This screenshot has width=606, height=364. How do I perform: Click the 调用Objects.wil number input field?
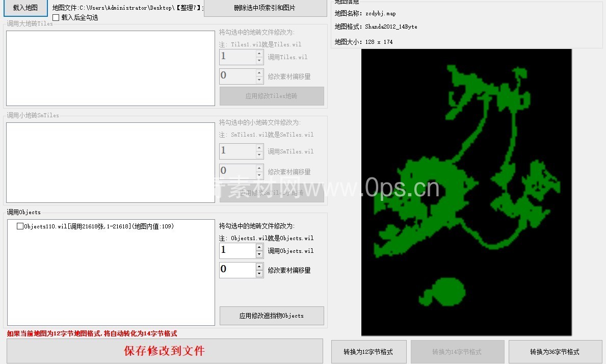(237, 251)
